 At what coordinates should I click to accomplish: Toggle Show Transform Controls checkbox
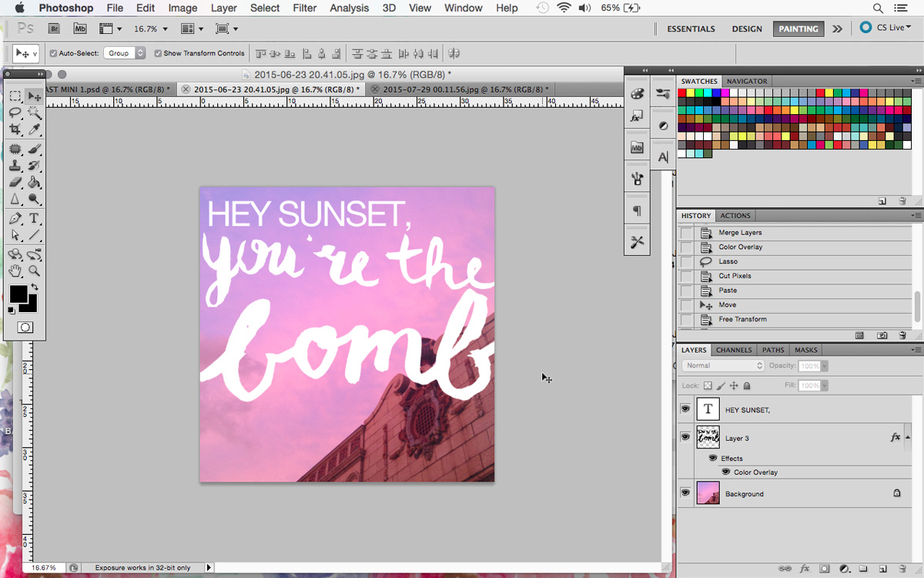[x=158, y=53]
